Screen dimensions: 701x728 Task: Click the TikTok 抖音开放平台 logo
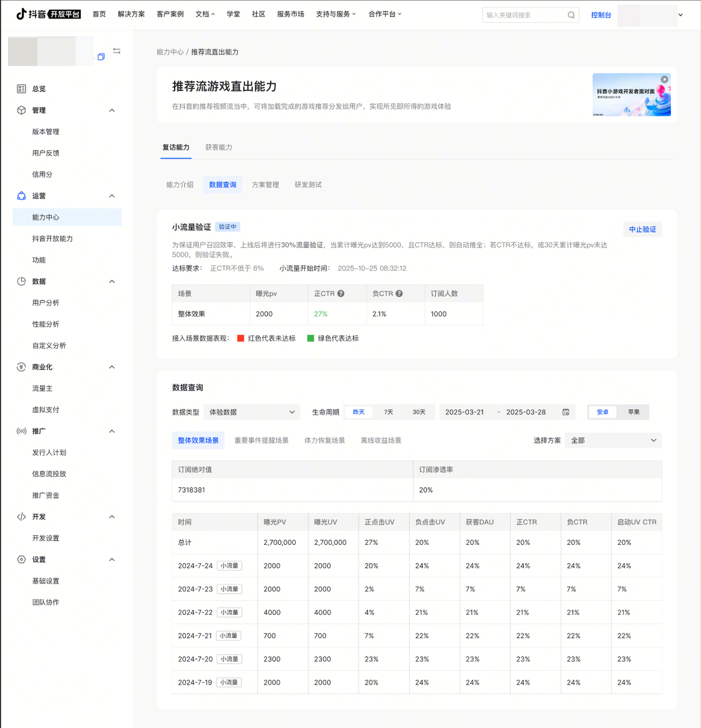[48, 14]
